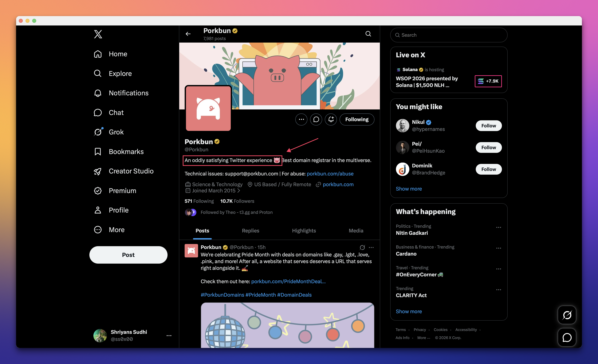View the 10.7K Followers list
The height and width of the screenshot is (364, 598).
click(x=237, y=201)
